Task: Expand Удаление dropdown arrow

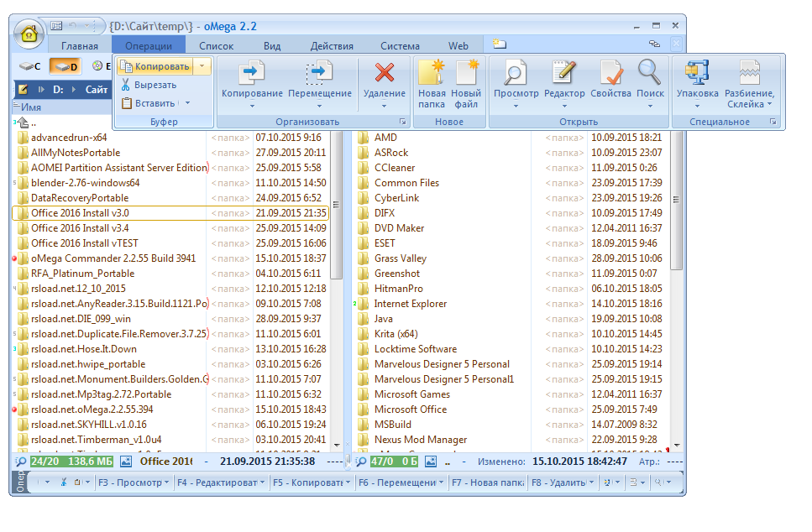Action: tap(385, 106)
